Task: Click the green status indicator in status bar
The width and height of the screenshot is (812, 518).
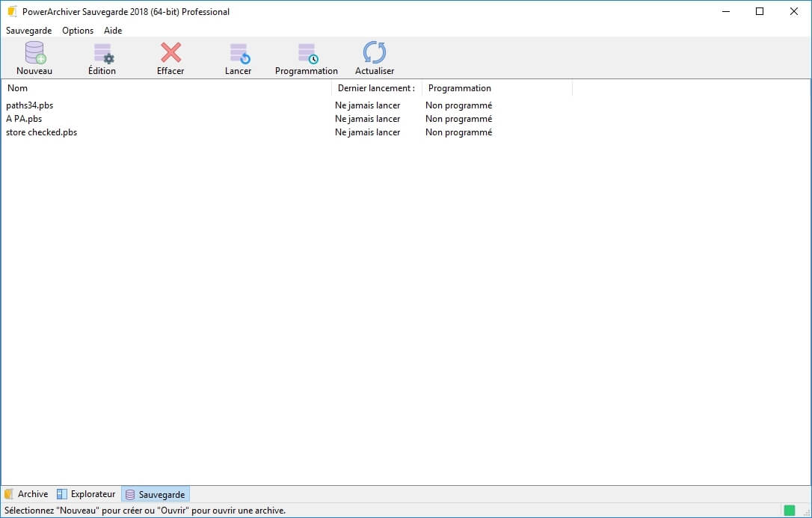Action: (x=789, y=511)
